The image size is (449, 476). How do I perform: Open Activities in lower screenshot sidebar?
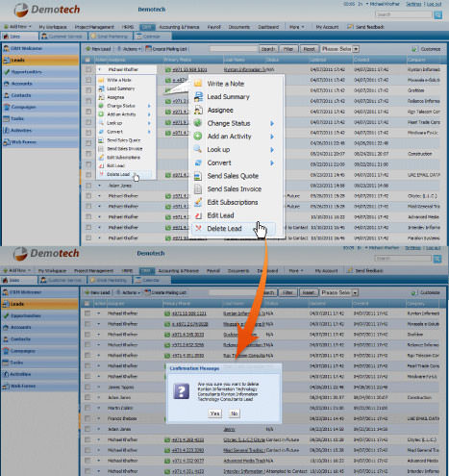pos(39,374)
